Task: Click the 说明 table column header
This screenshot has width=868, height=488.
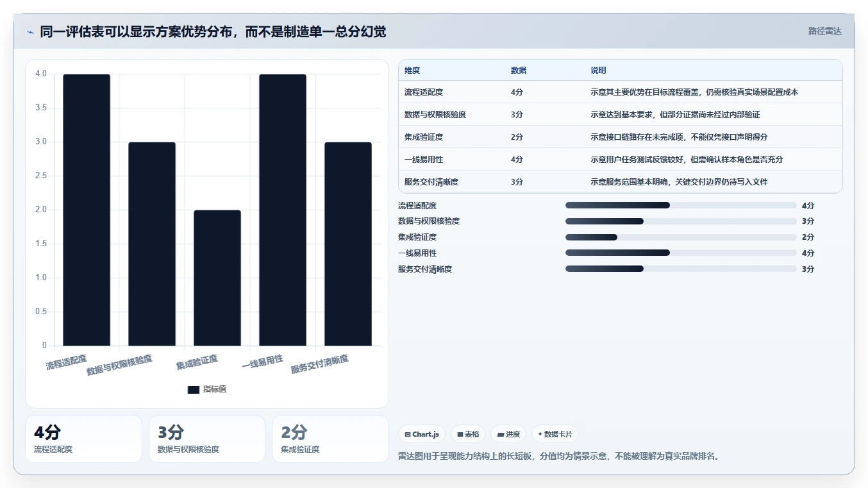Action: pos(598,71)
